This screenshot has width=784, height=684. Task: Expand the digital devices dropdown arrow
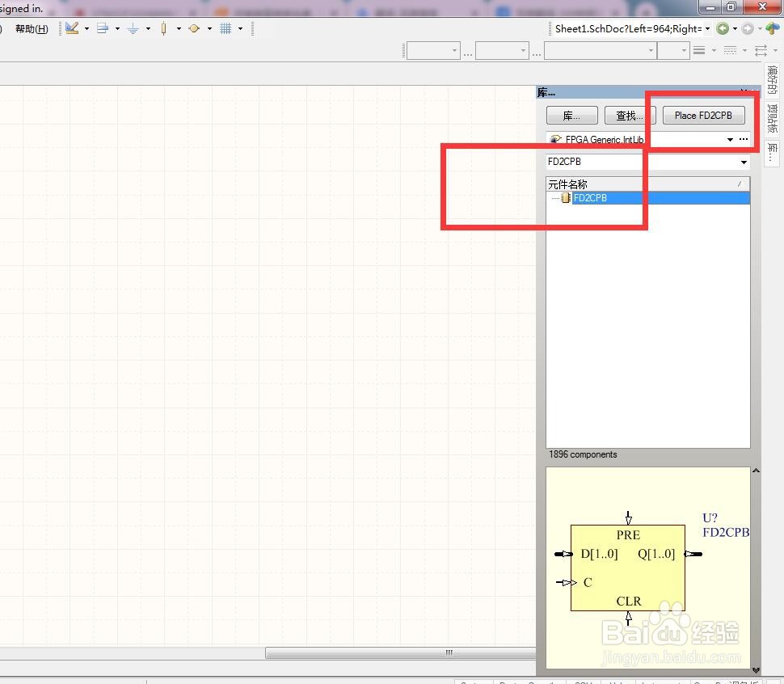[179, 28]
